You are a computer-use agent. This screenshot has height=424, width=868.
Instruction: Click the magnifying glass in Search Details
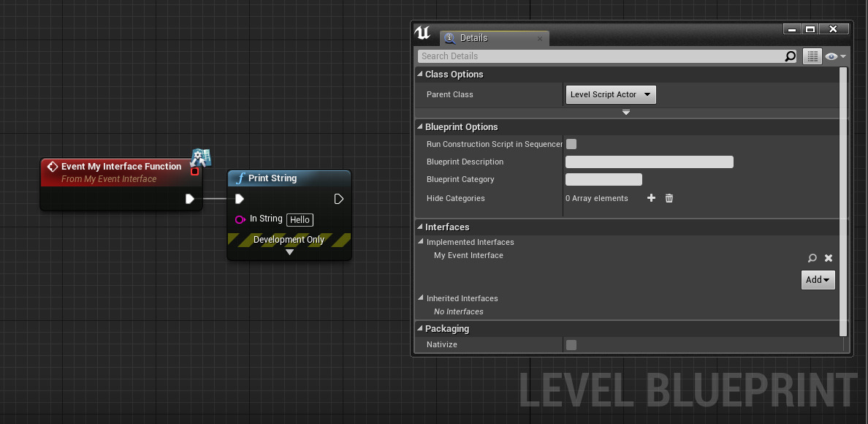tap(790, 56)
